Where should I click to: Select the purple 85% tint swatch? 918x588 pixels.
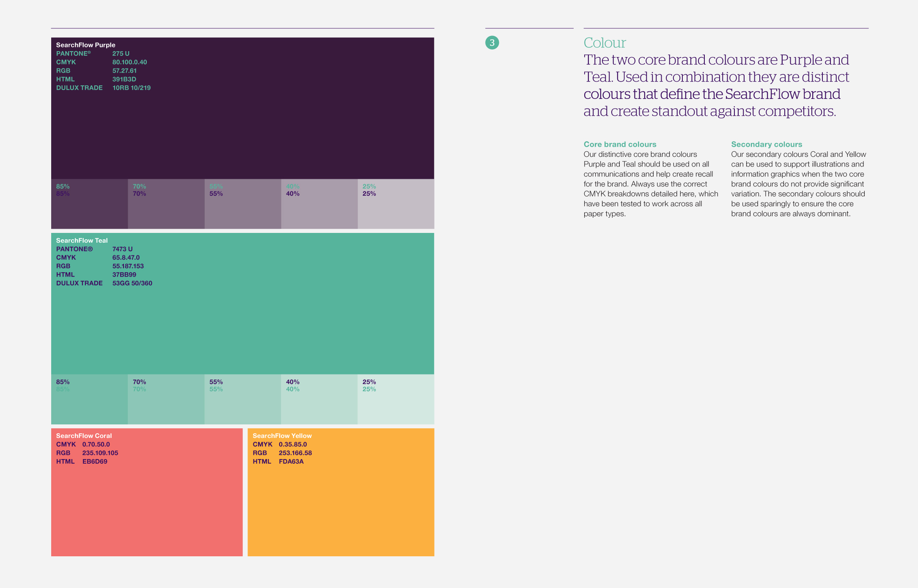pyautogui.click(x=90, y=204)
